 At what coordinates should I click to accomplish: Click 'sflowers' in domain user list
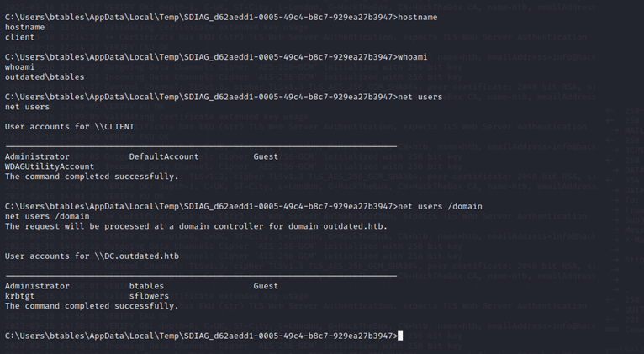pyautogui.click(x=149, y=296)
